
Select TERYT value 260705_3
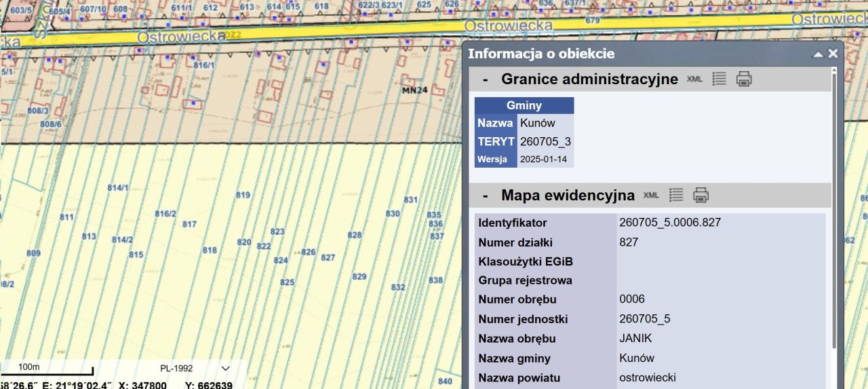pos(545,142)
